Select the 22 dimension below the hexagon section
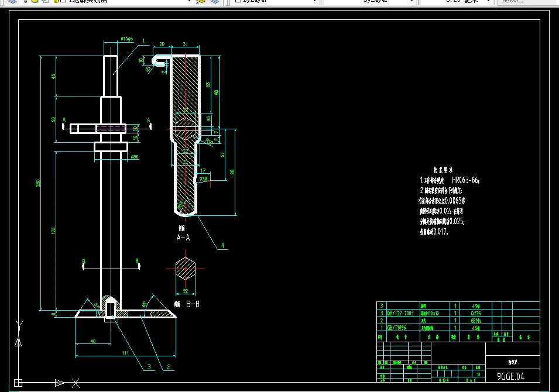559x392 pixels. (x=186, y=291)
